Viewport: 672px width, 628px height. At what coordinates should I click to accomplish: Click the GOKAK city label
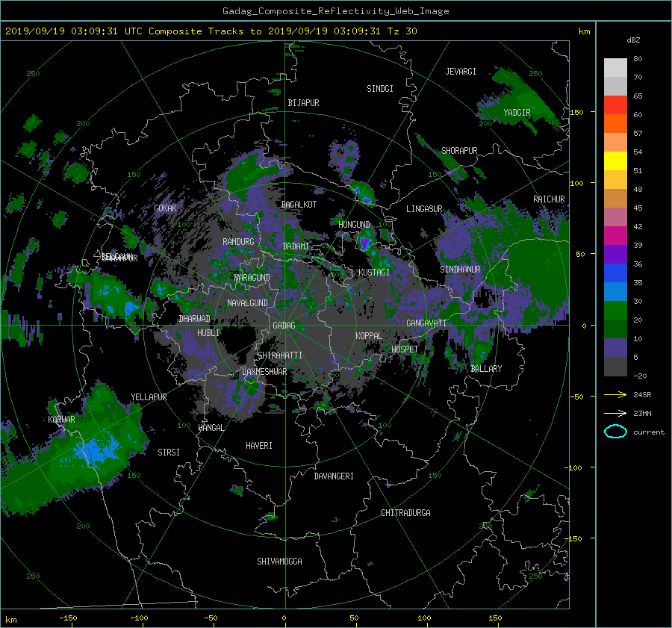166,208
